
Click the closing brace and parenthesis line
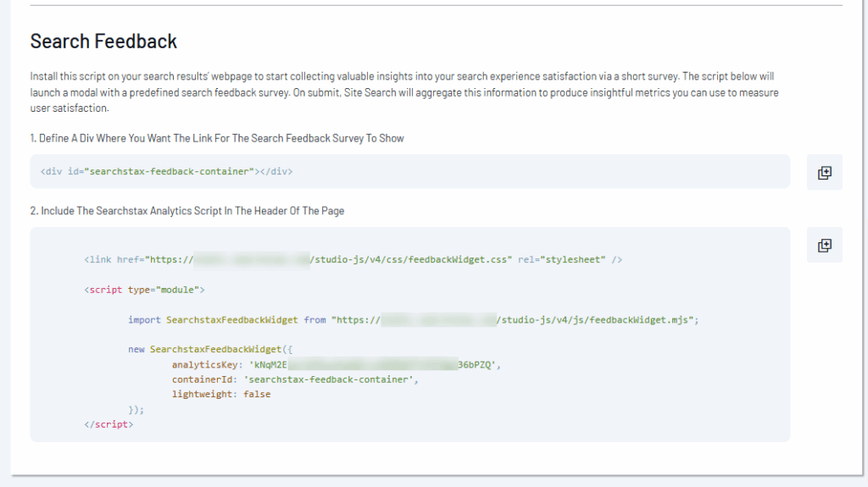click(136, 409)
